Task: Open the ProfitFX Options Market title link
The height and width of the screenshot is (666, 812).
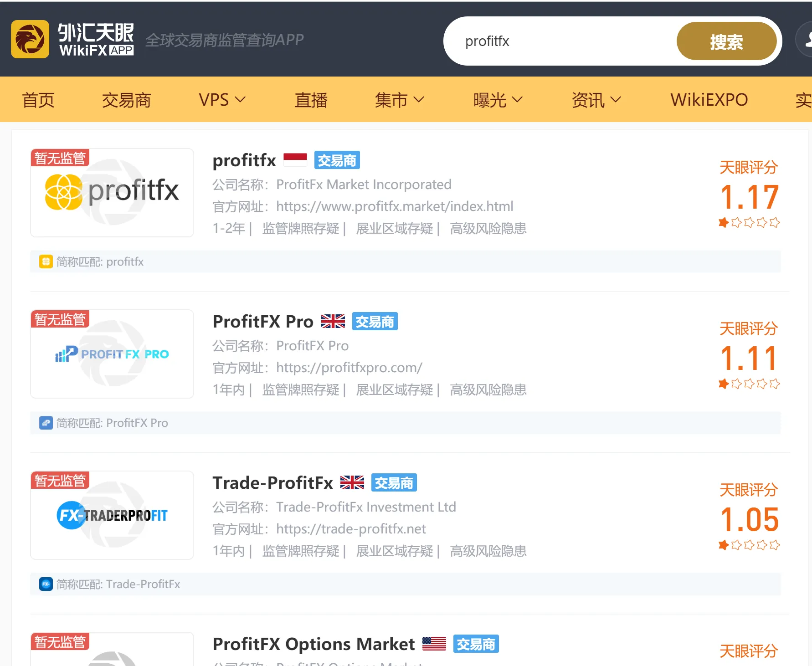Action: [313, 644]
